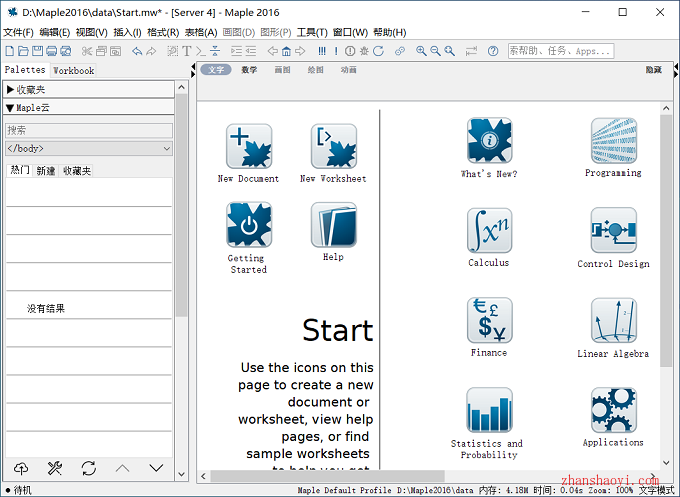Open print preview icon in toolbar
Screen dimensions: 680x497
coord(66,51)
